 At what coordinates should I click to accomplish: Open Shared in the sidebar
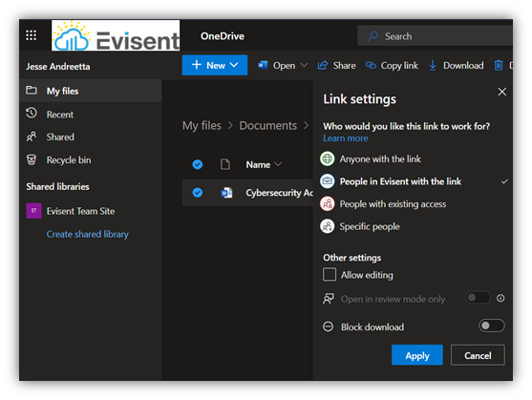90,137
